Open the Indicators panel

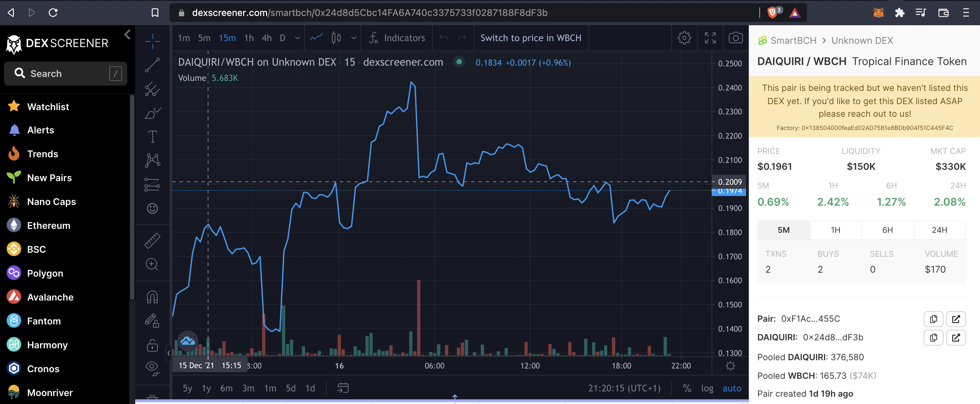click(397, 38)
